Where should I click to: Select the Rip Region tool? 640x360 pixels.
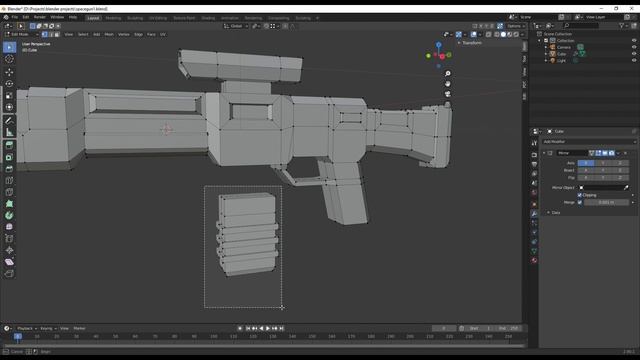tap(9, 274)
